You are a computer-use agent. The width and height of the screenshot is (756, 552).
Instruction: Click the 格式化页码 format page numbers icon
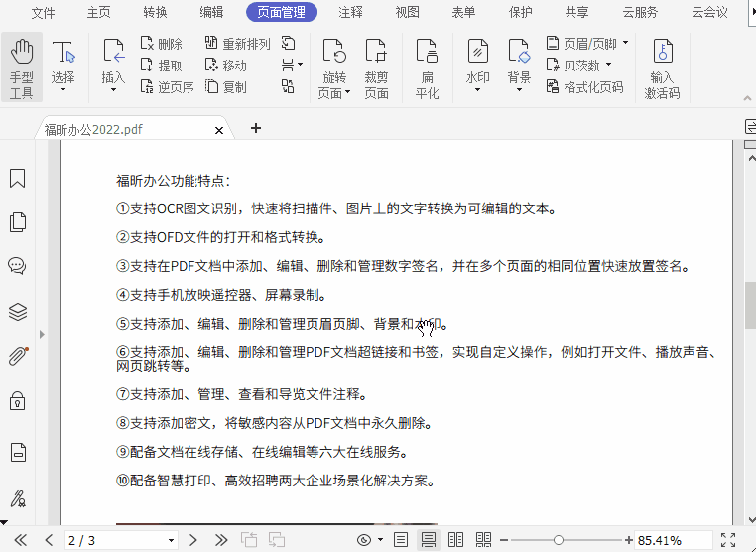point(552,86)
